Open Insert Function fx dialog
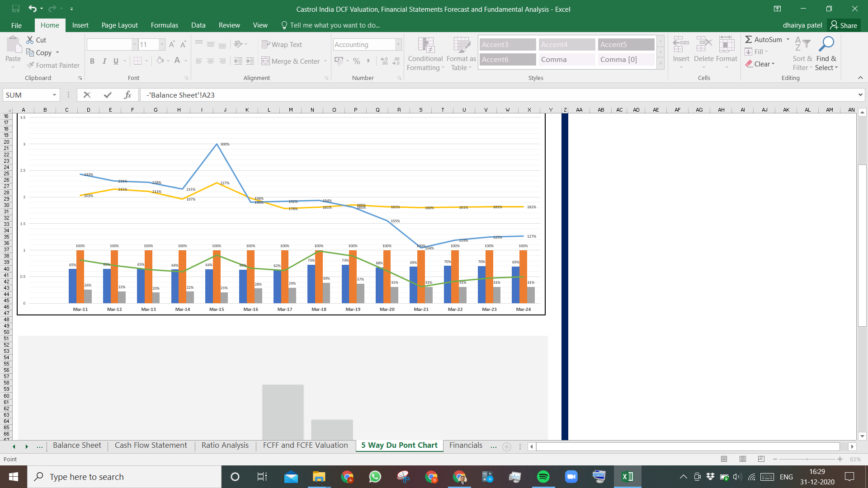The image size is (868, 488). pyautogui.click(x=128, y=95)
